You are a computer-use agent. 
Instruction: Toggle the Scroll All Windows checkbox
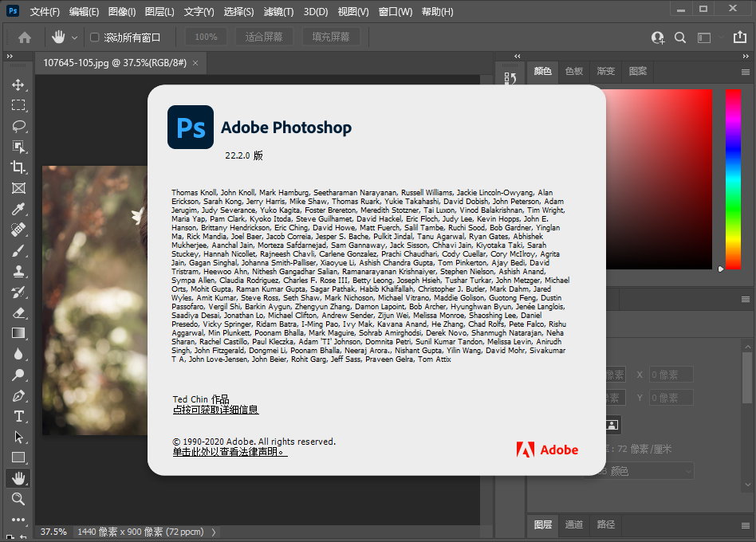pyautogui.click(x=94, y=37)
